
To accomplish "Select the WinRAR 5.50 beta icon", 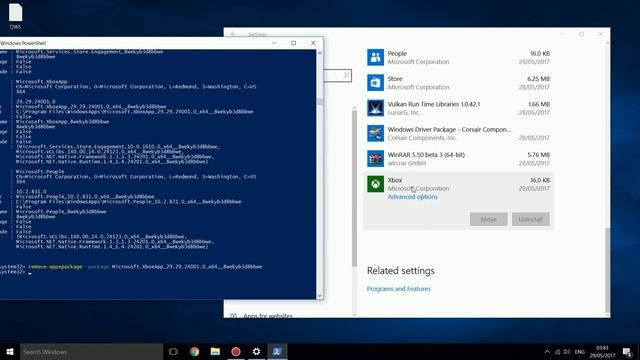I will click(375, 159).
